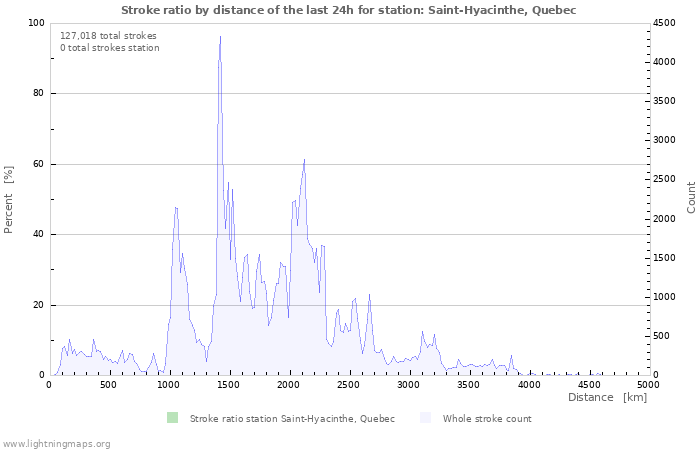Click the 4500 value on the count axis
Viewport: 700px width, 450px height.
665,23
